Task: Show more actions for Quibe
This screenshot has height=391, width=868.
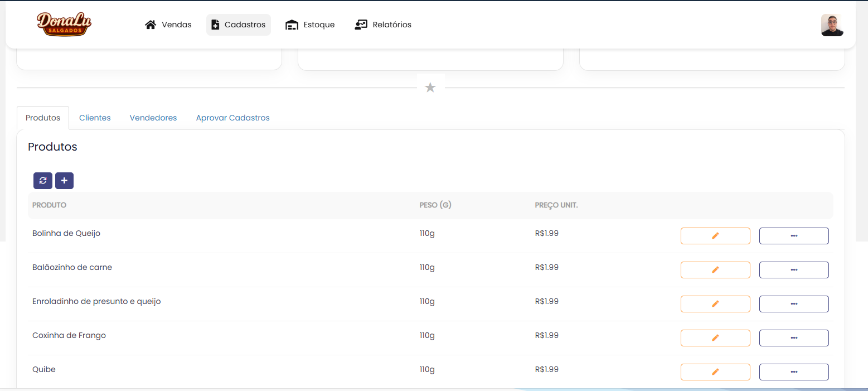Action: (x=794, y=372)
